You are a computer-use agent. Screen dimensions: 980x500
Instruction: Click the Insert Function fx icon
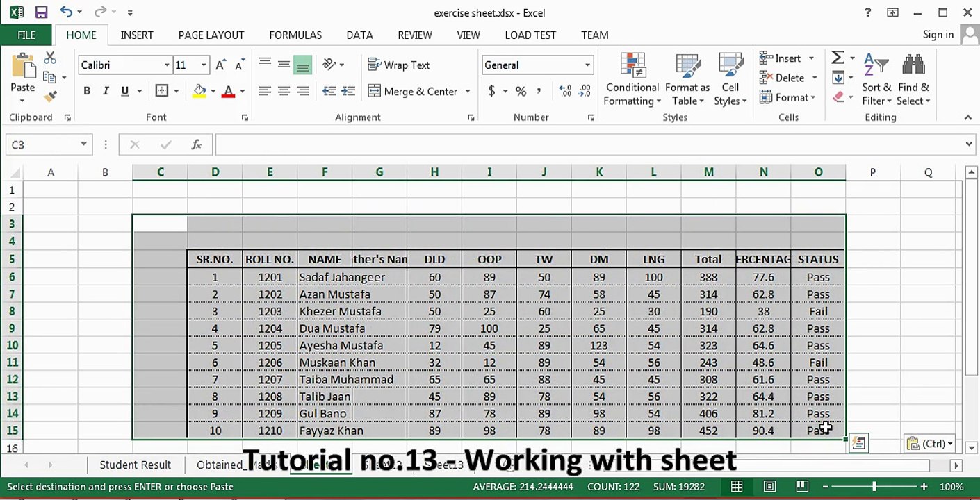pyautogui.click(x=197, y=144)
